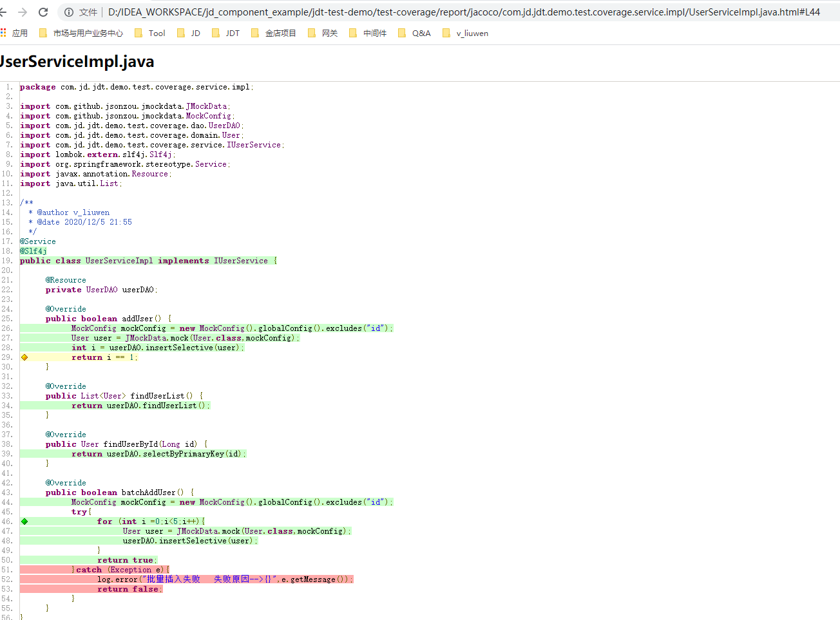
Task: Click the for loop line 46
Action: tap(151, 521)
